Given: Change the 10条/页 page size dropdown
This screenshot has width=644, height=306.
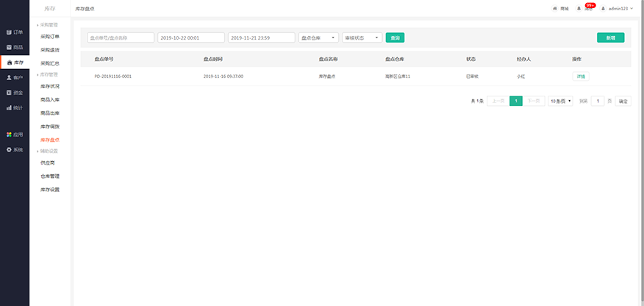Looking at the screenshot, I should (x=561, y=101).
